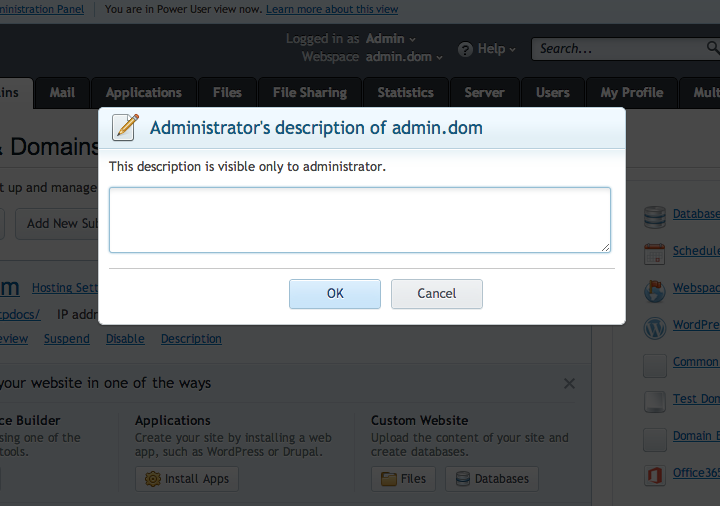This screenshot has height=506, width=720.
Task: Open the Administration Panel link
Action: click(42, 9)
